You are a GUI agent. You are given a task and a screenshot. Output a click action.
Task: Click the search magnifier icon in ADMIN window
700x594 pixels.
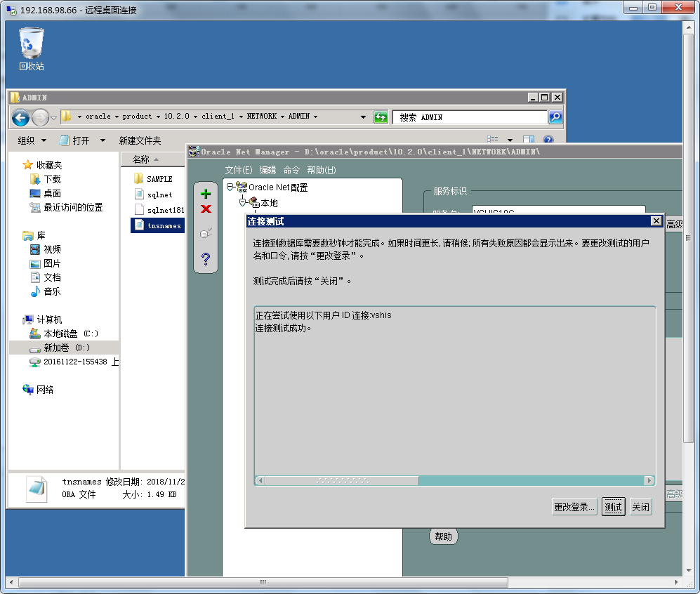[x=555, y=117]
